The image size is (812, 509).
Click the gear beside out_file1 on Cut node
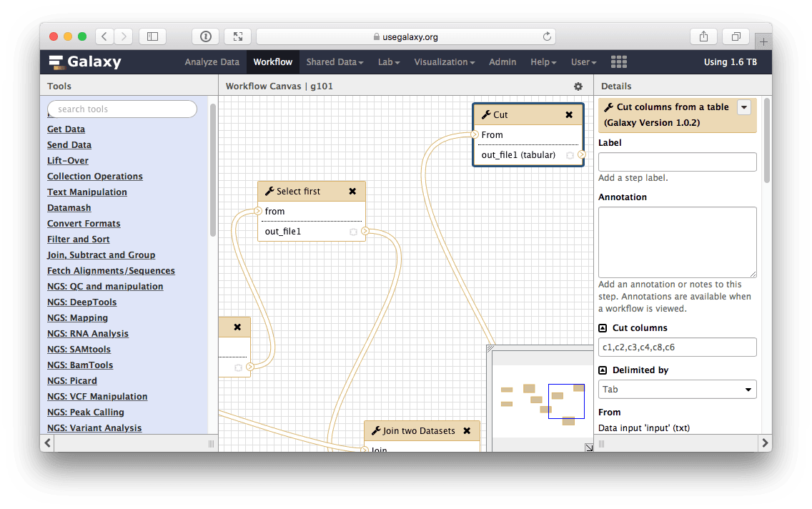pos(570,155)
